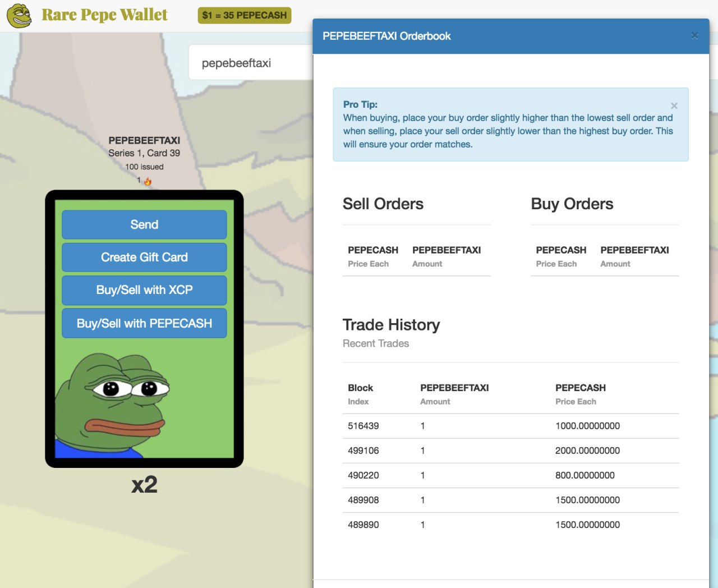Dismiss the Pro Tip alert box
Image resolution: width=718 pixels, height=588 pixels.
[674, 105]
